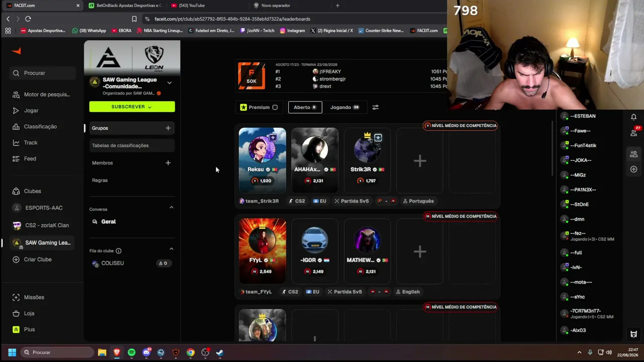Image resolution: width=644 pixels, height=362 pixels.
Task: Open MATHEW player card
Action: (x=367, y=251)
